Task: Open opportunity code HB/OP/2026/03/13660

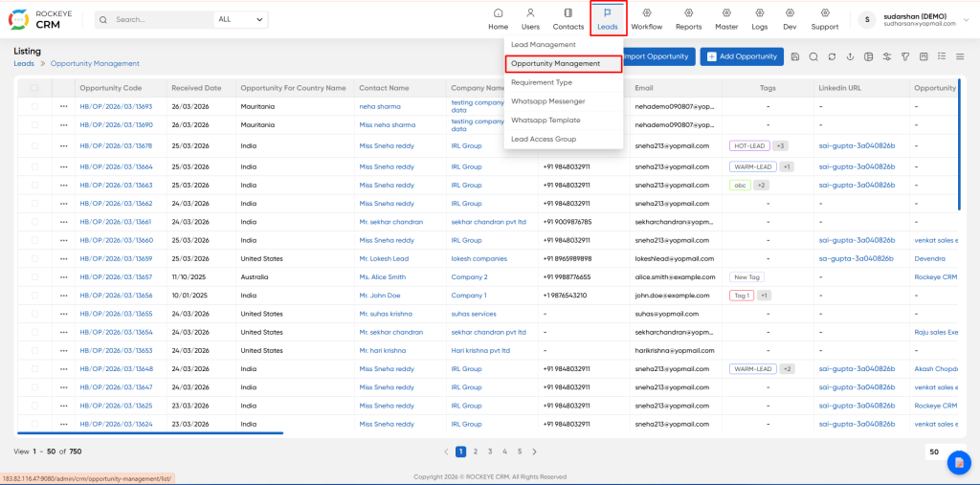Action: click(x=116, y=240)
